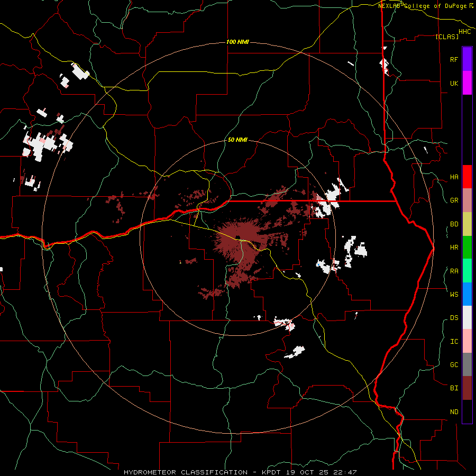The width and height of the screenshot is (476, 476).
Task: Select the GR pink-brown legend swatch
Action: pos(467,200)
